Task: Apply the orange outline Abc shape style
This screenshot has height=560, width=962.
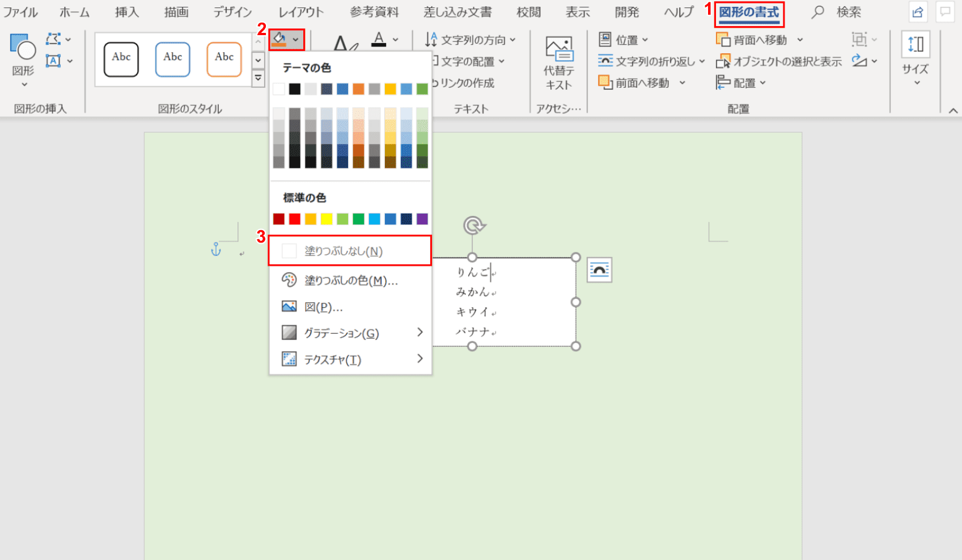Action: coord(224,59)
